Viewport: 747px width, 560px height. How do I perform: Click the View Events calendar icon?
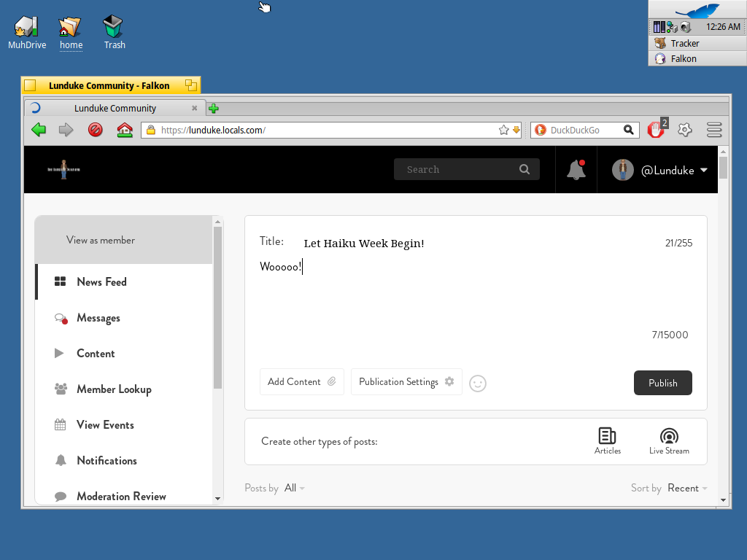tap(60, 424)
